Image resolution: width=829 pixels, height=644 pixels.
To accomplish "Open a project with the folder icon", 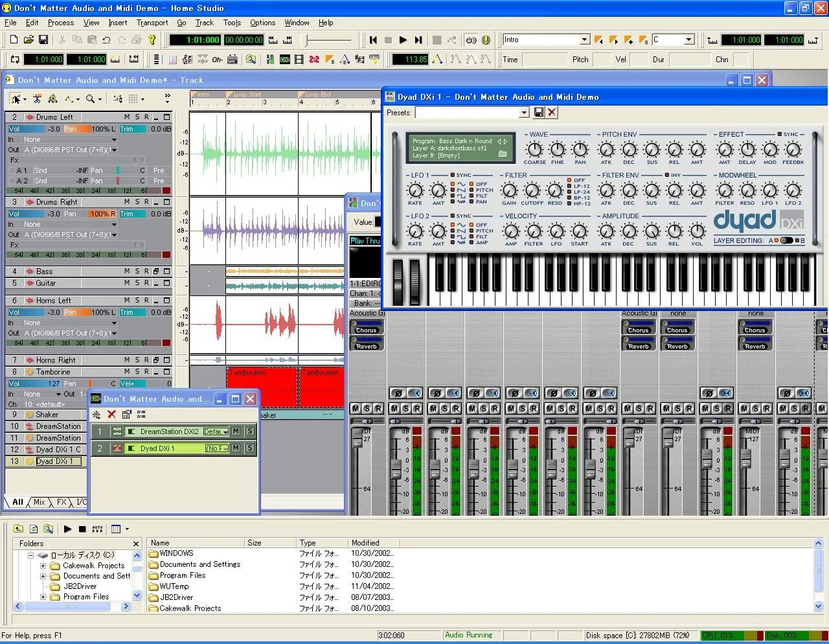I will 28,40.
